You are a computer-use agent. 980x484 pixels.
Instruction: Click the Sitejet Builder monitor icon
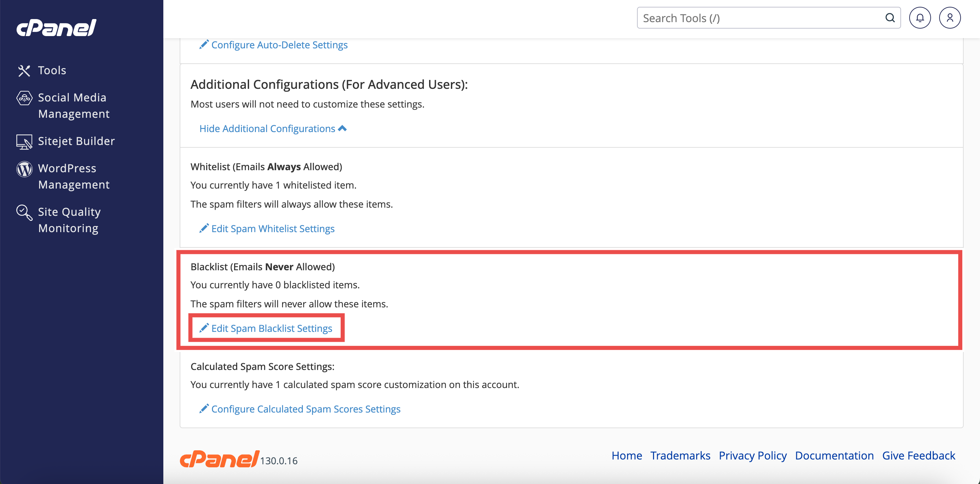(x=24, y=142)
